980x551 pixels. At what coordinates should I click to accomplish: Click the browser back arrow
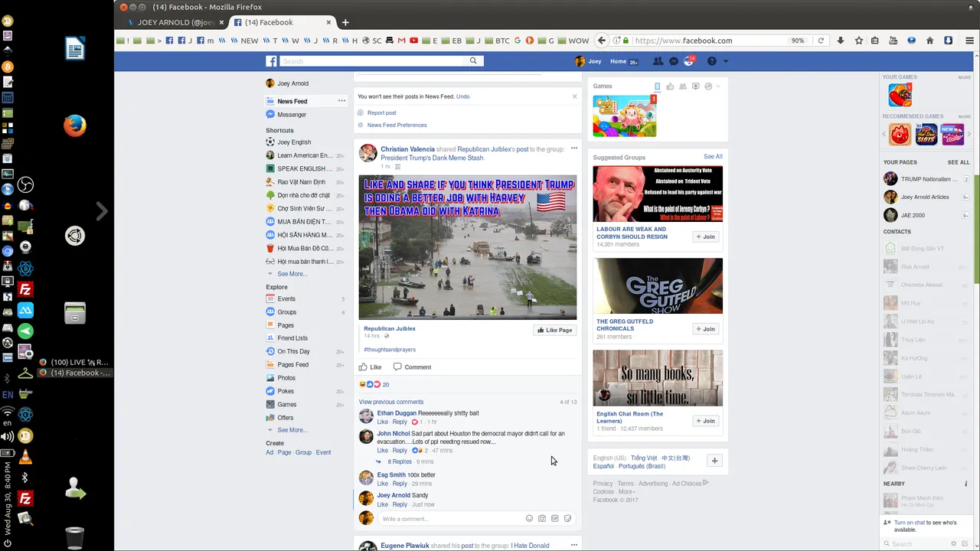pos(602,41)
